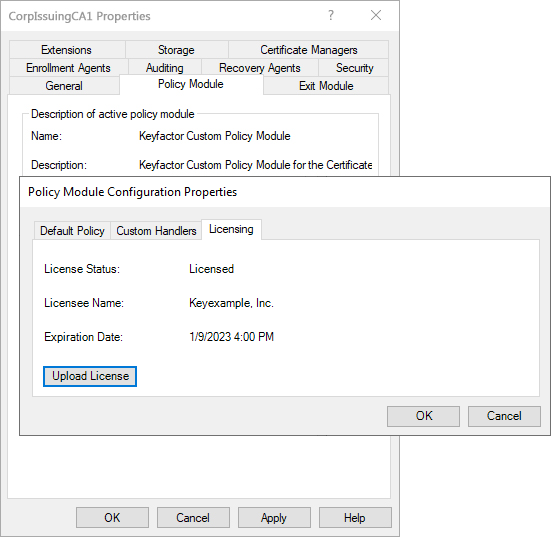Screen dimensions: 551x537
Task: Select the Licensing tab
Action: point(231,229)
